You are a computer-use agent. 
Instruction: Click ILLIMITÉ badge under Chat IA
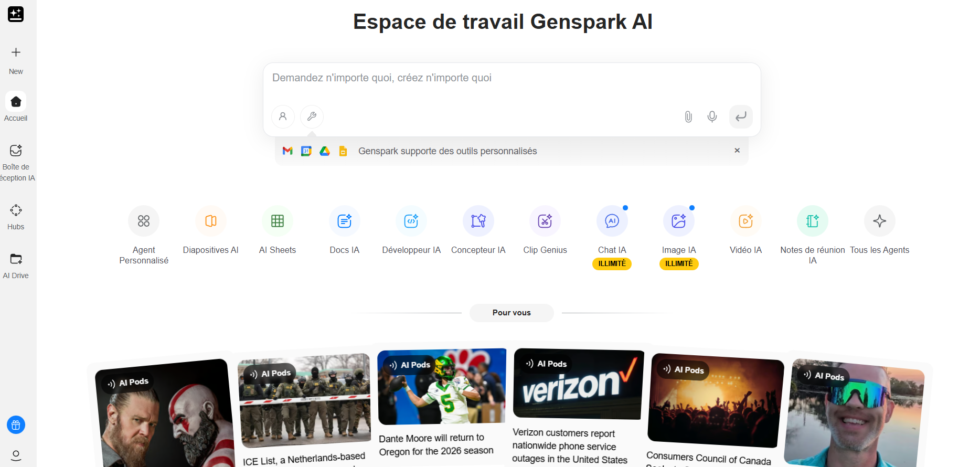coord(612,263)
